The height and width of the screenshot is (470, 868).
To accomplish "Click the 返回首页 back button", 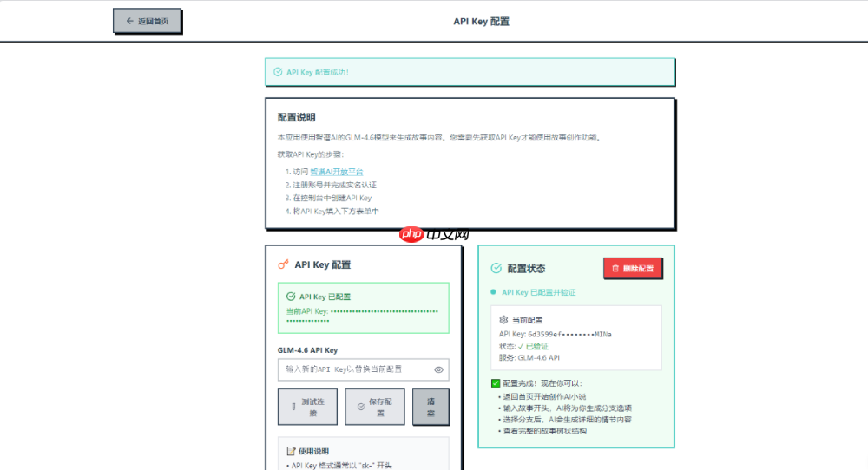I will (148, 21).
